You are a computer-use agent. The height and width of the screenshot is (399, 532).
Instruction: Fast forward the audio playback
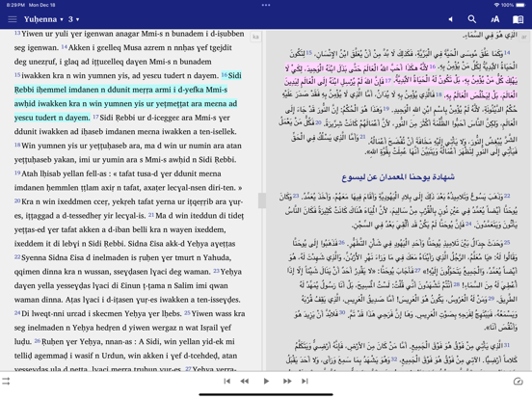tap(287, 381)
